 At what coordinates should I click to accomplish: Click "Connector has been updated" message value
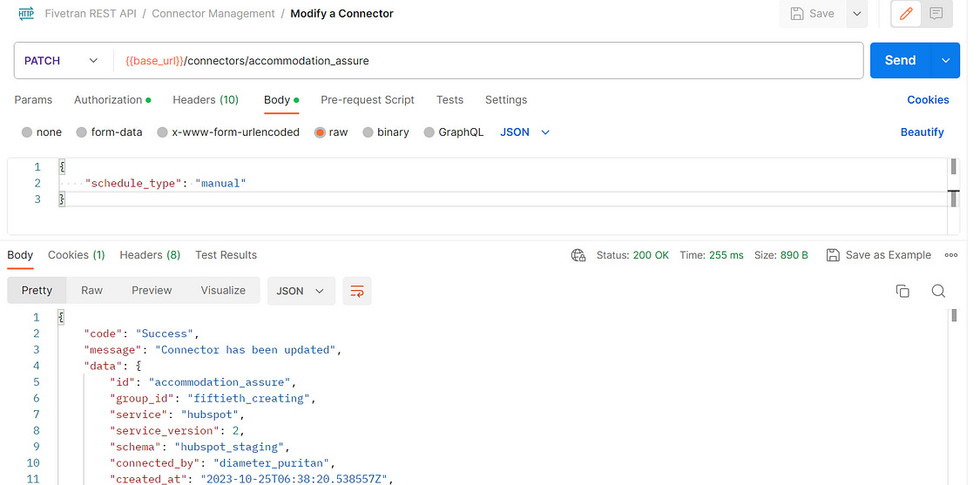tap(246, 350)
